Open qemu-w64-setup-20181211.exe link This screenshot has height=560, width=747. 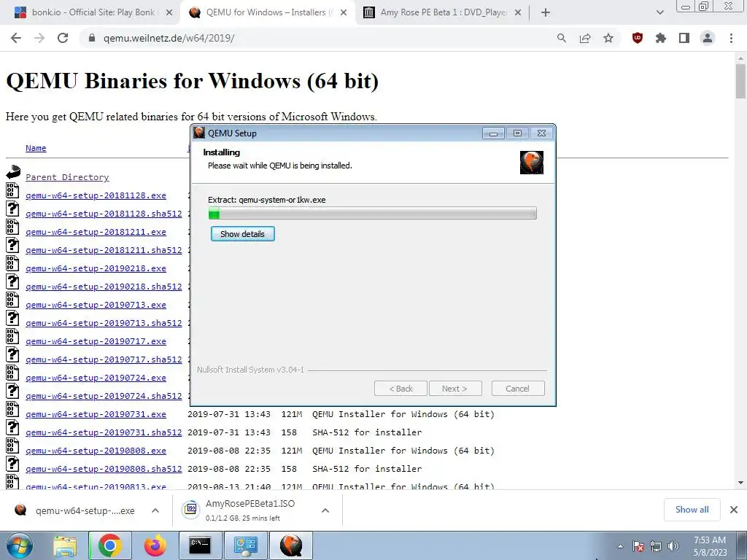[96, 232]
